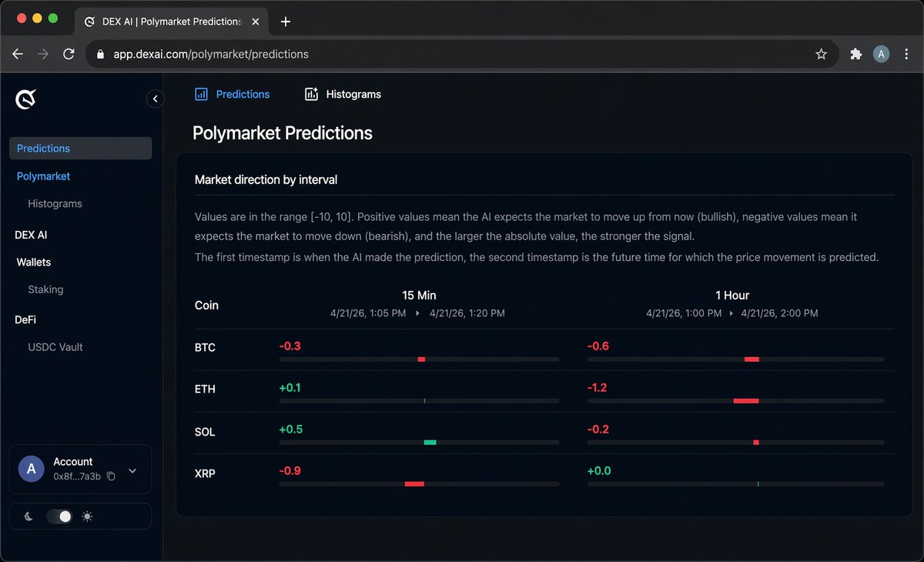
Task: Click BTC 15 Min signal bar
Action: [x=419, y=360]
